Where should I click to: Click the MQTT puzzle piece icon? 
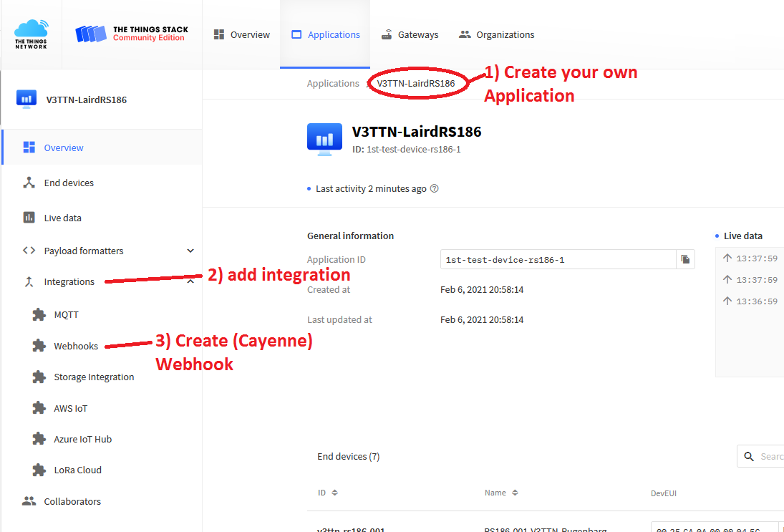point(39,314)
